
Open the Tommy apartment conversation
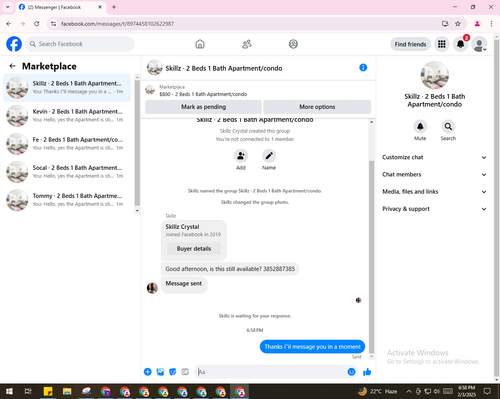coord(67,200)
